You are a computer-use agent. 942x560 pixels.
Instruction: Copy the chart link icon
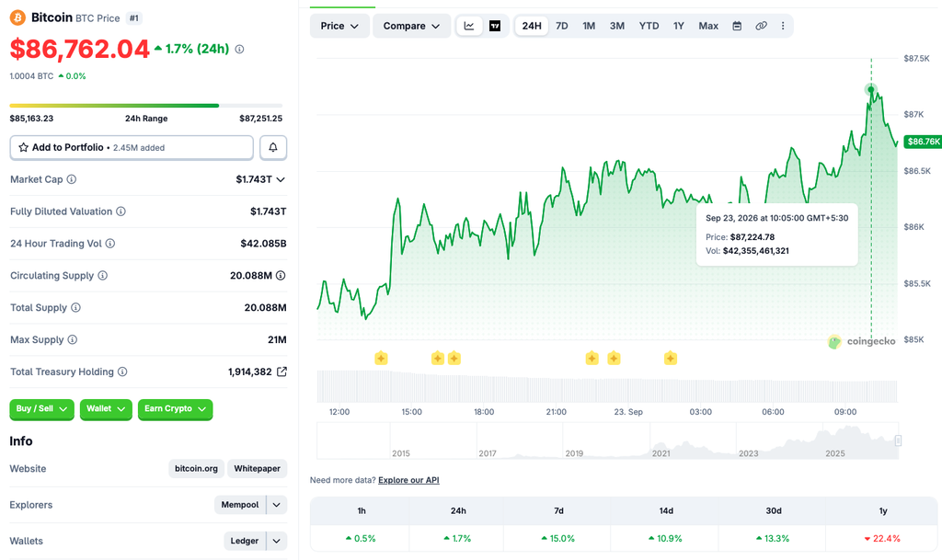pos(761,26)
